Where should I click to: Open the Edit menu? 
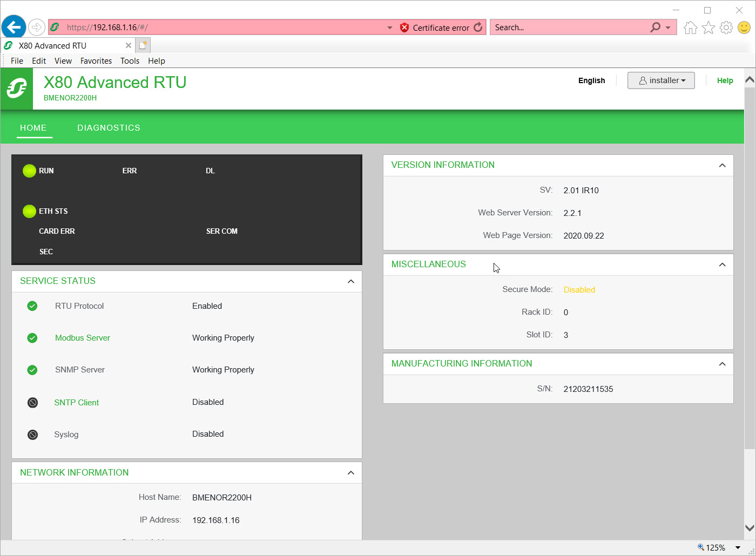click(39, 61)
